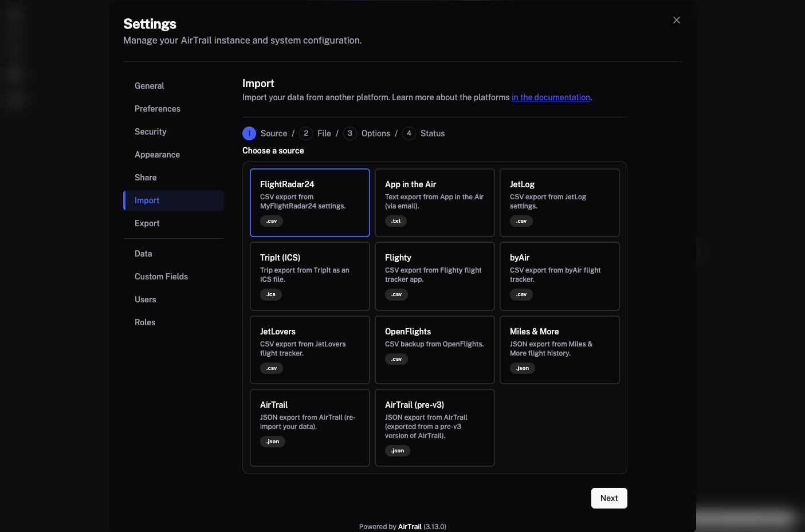The height and width of the screenshot is (532, 805).
Task: Go to Security settings
Action: pyautogui.click(x=174, y=132)
